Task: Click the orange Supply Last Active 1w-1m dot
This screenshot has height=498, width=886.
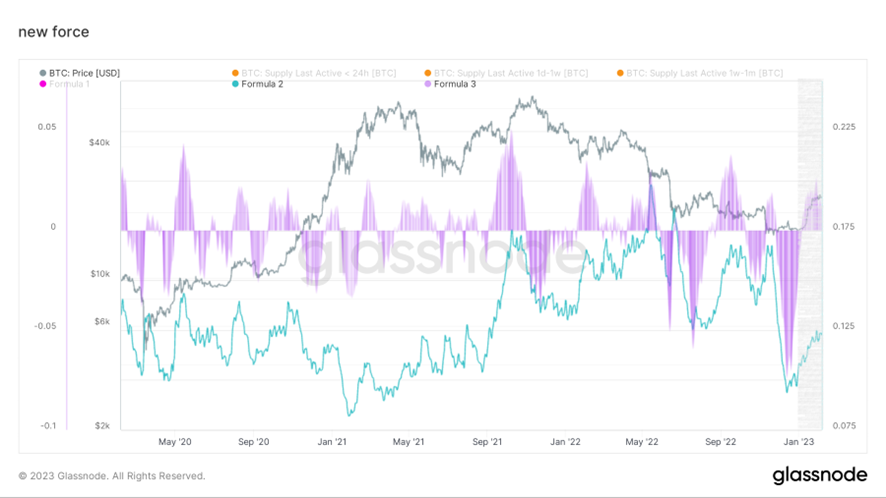Action: tap(621, 73)
